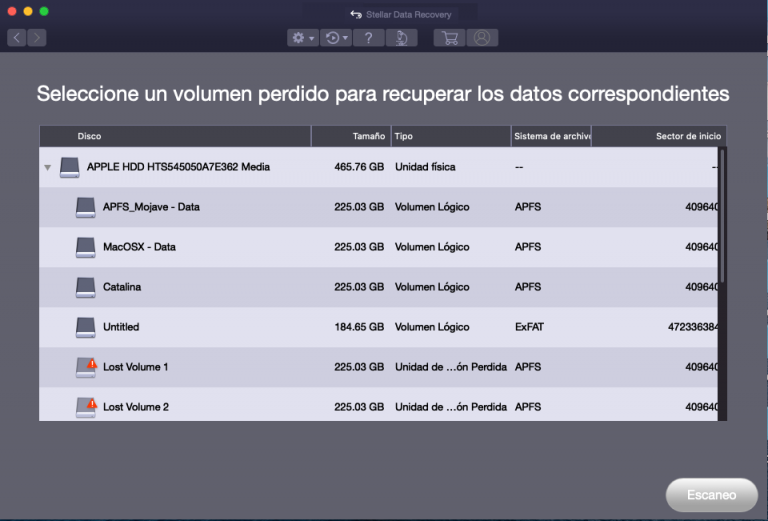Sort by Sector de inicio column header
768x521 pixels.
659,136
